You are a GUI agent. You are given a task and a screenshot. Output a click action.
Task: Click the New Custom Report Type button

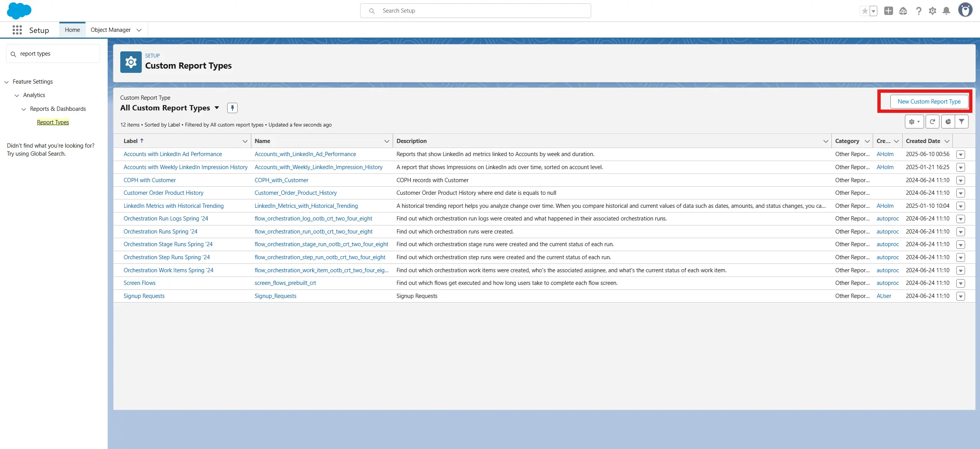pos(929,102)
